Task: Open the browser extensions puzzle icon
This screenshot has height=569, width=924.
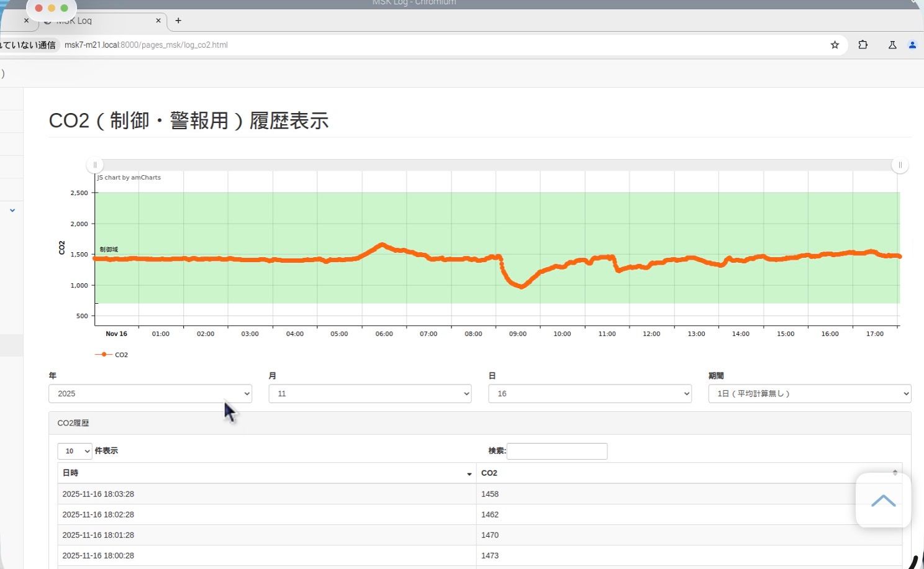Action: 863,45
